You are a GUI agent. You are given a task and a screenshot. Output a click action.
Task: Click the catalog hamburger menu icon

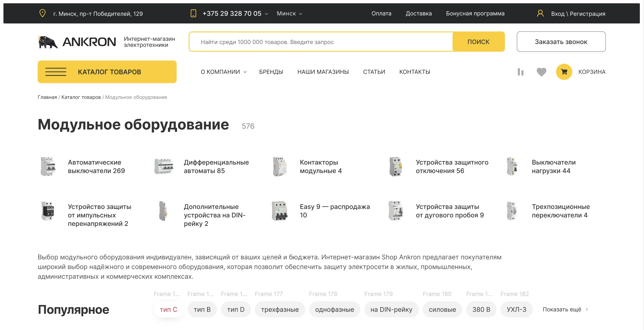point(56,72)
